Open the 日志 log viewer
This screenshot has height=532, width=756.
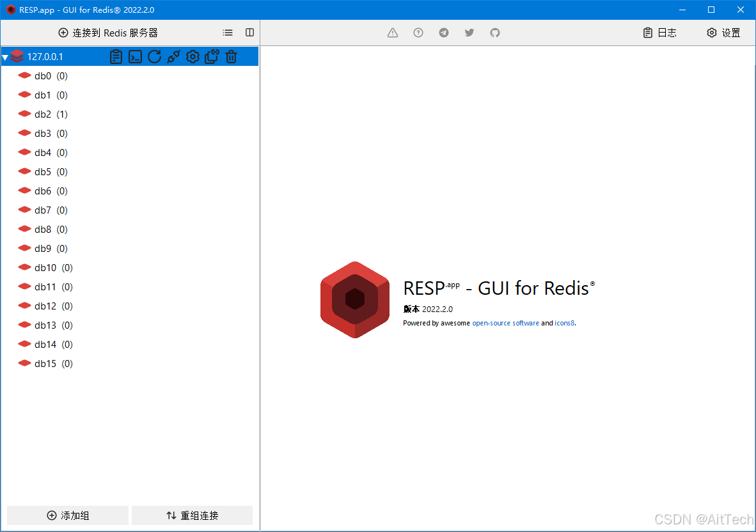(x=660, y=33)
